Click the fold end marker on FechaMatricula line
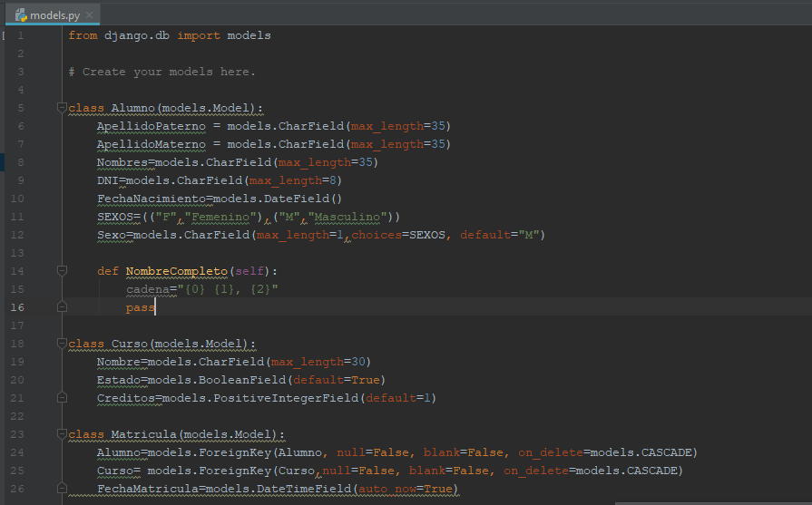 (x=62, y=488)
